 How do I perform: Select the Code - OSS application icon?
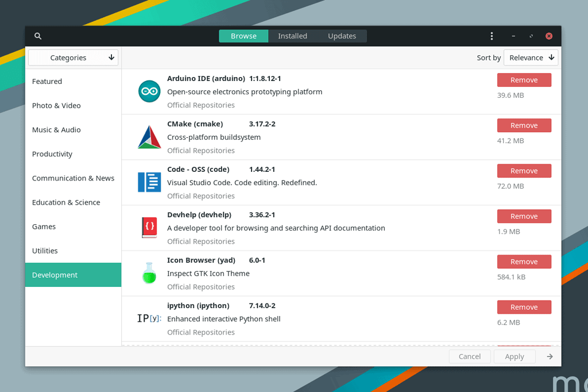(x=149, y=182)
